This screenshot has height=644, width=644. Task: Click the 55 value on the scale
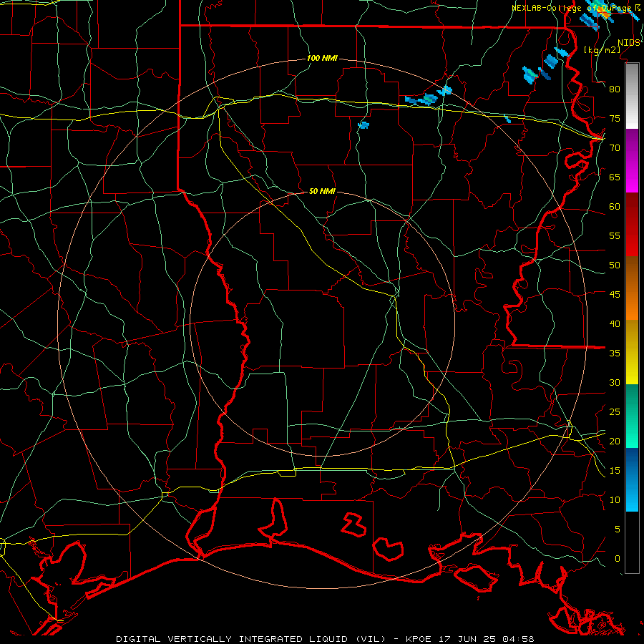[615, 235]
